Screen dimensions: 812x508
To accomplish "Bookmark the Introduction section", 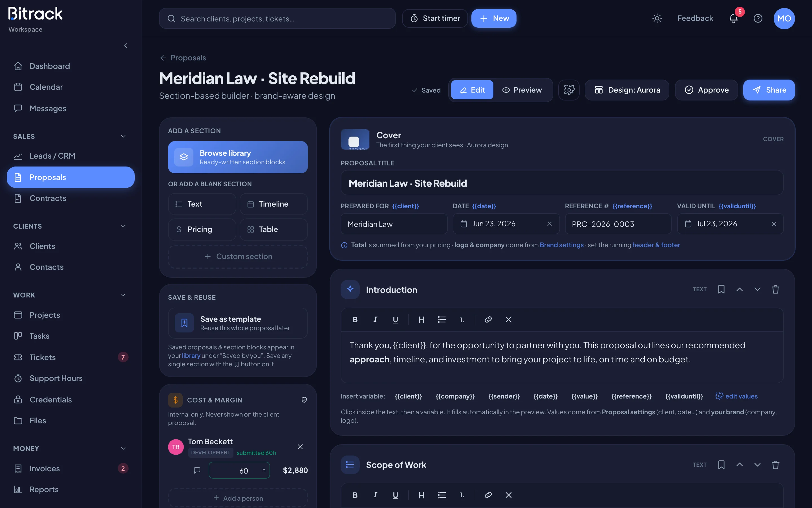I will pos(721,289).
